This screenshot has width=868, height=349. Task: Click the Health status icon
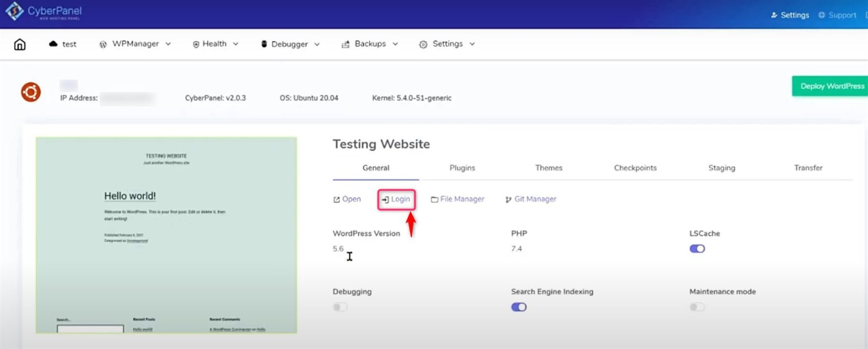pyautogui.click(x=196, y=43)
